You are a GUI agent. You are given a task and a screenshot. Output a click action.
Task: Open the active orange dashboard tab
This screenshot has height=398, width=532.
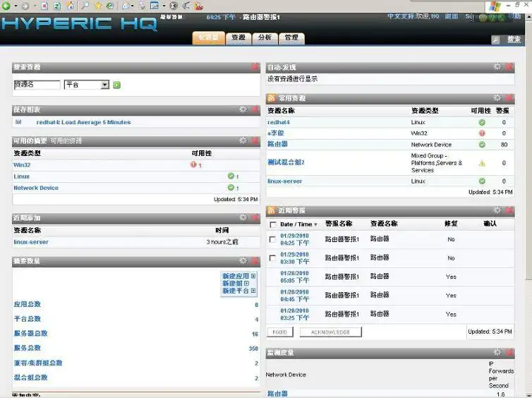tap(208, 38)
